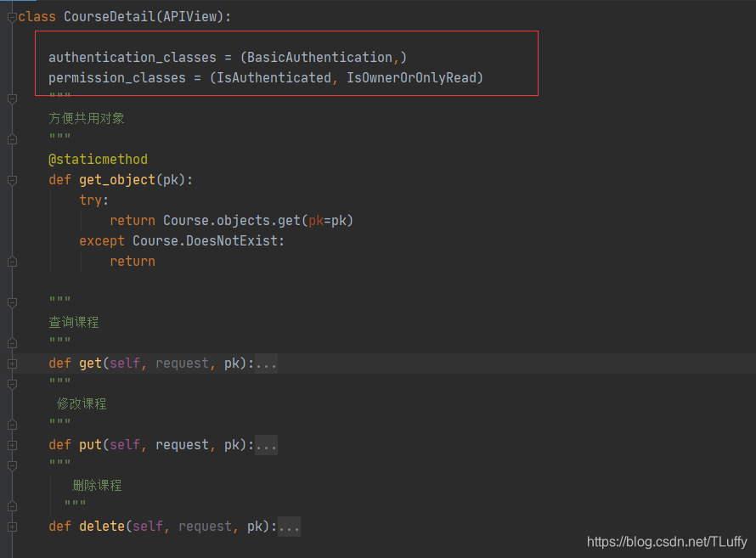Screen dimensions: 756x558
Task: Fold the 方便共用对象 docstring at its closing-quotes gutter marker
Action: (x=13, y=139)
